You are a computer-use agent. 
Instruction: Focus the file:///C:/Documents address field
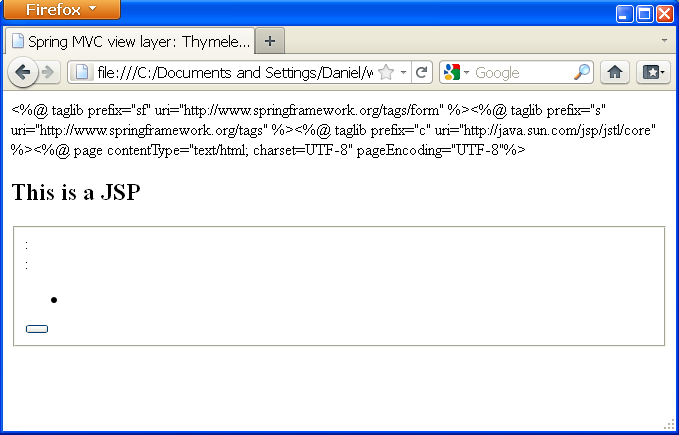point(235,72)
